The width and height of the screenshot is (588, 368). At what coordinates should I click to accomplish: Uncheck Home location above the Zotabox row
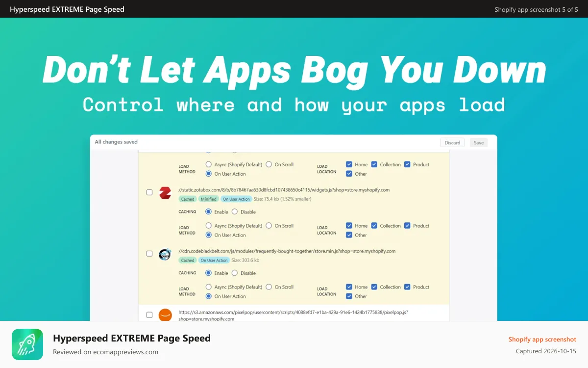pos(349,164)
